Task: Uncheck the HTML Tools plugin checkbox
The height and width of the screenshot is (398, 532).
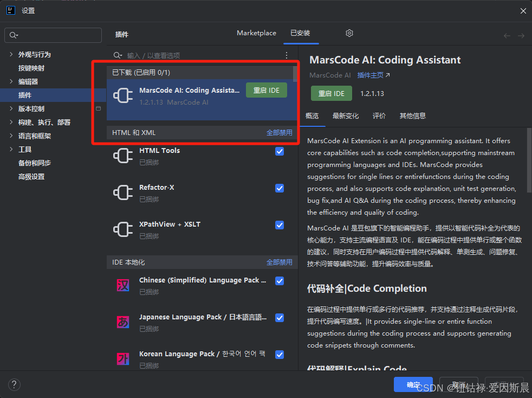Action: (x=280, y=151)
